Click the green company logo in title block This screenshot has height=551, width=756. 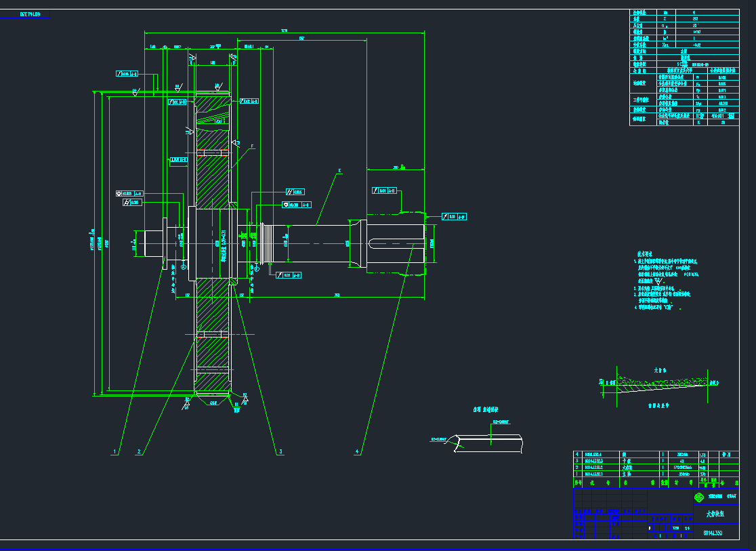click(x=698, y=497)
